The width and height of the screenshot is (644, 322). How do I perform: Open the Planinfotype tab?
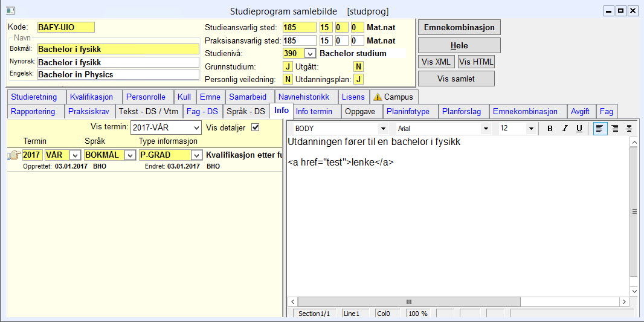411,111
